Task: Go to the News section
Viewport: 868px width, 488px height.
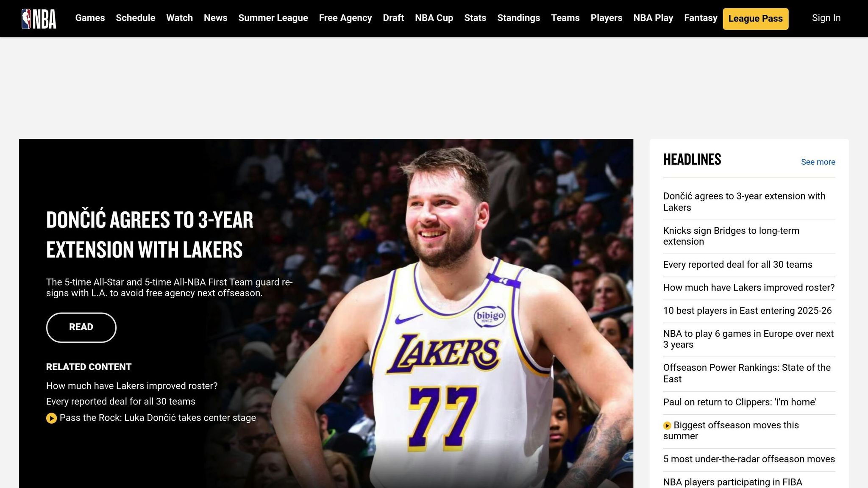Action: point(215,18)
